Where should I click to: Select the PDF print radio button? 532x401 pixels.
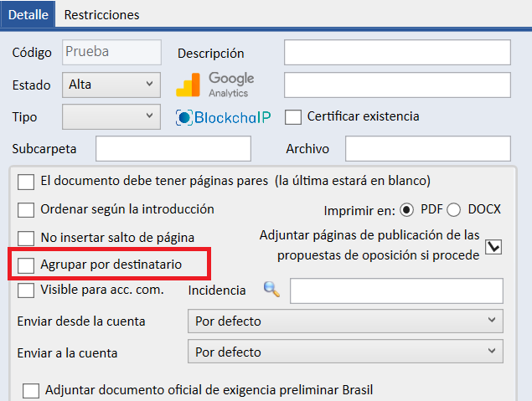click(407, 209)
